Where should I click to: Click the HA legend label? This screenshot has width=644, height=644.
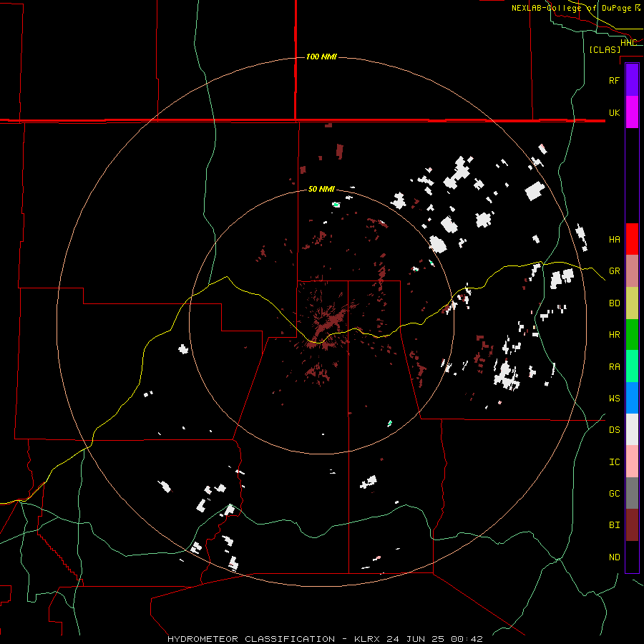point(614,239)
